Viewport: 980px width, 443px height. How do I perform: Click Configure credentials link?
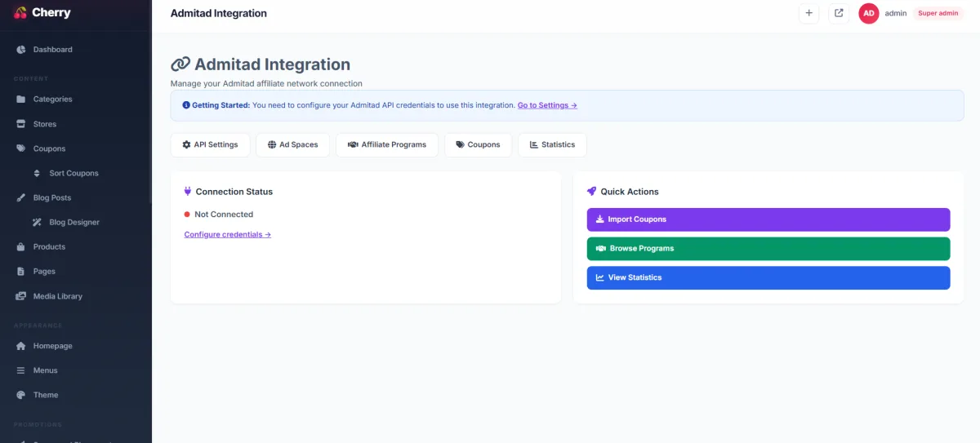click(x=228, y=234)
